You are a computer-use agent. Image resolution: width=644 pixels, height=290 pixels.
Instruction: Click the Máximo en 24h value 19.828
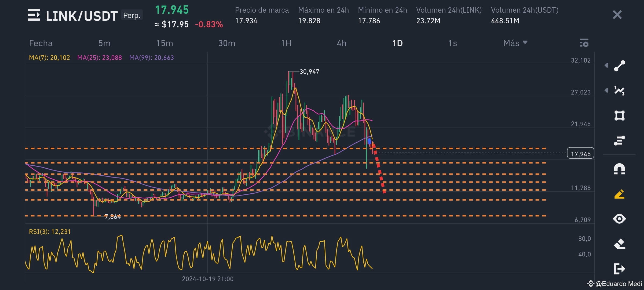click(309, 21)
